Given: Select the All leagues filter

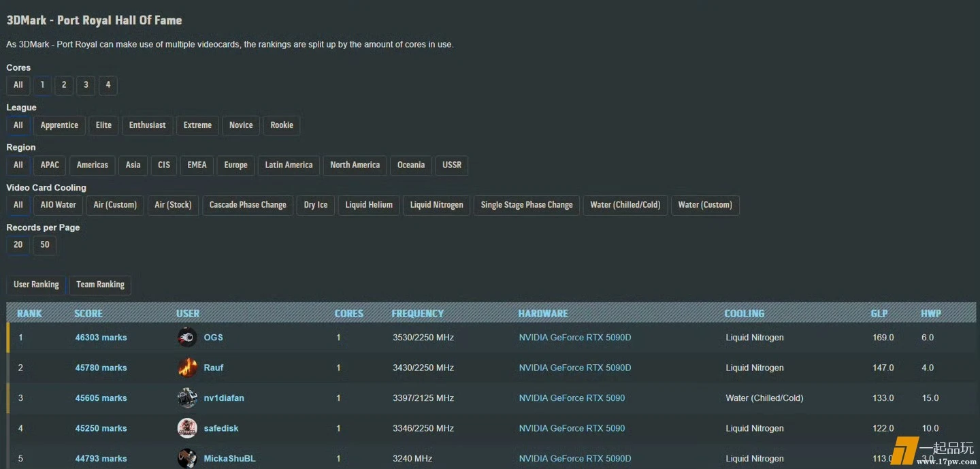Looking at the screenshot, I should 18,125.
